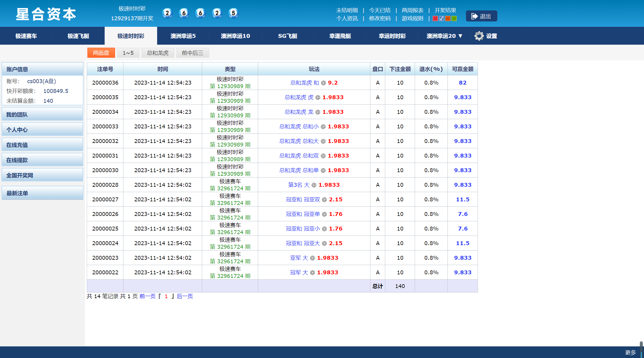The height and width of the screenshot is (358, 644).
Task: Switch to the SG飞艇 tab
Action: coord(288,36)
